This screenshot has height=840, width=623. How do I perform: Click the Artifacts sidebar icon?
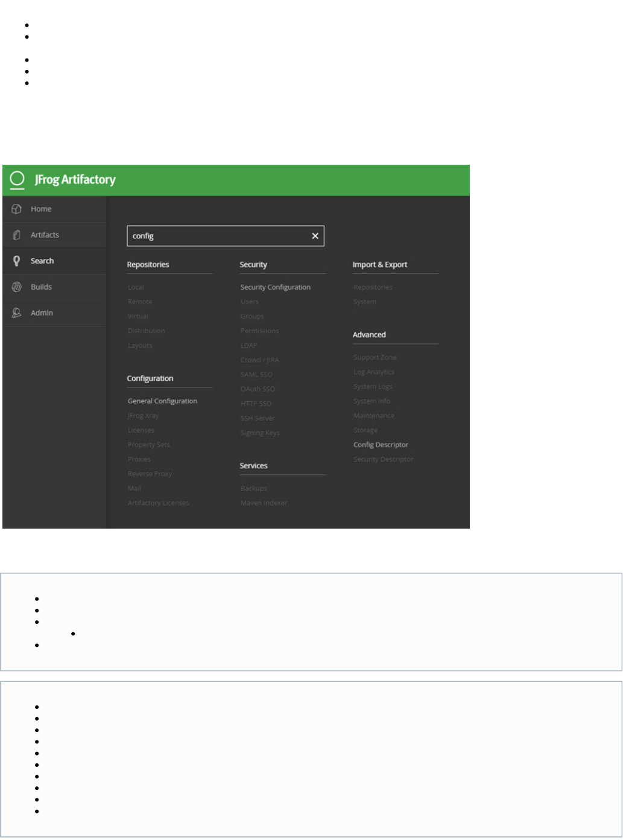[17, 235]
